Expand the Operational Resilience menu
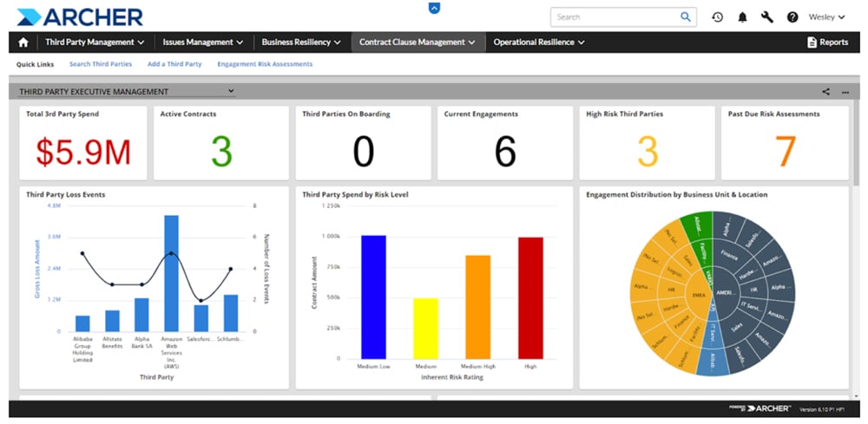 [x=539, y=42]
